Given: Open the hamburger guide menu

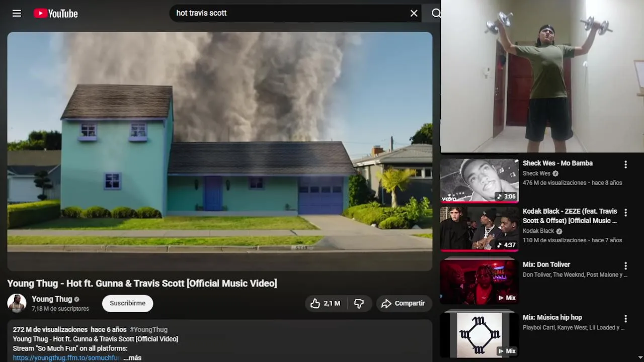Looking at the screenshot, I should 17,14.
